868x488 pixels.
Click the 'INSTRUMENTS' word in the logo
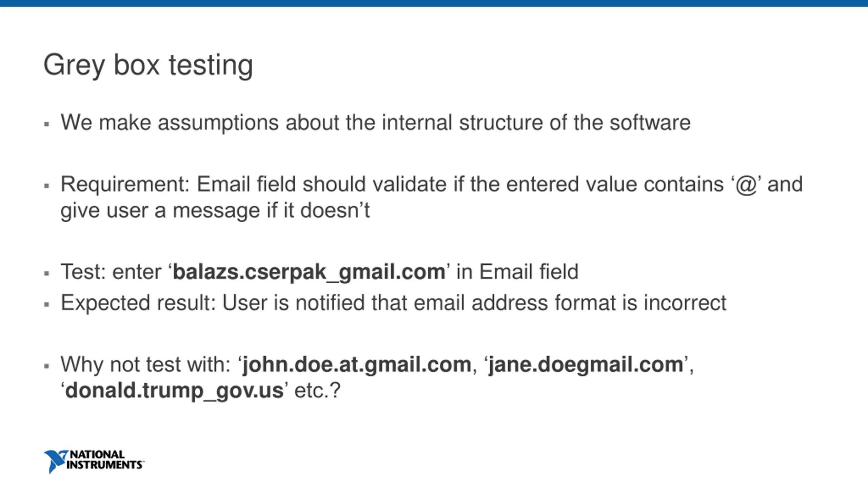(x=104, y=465)
